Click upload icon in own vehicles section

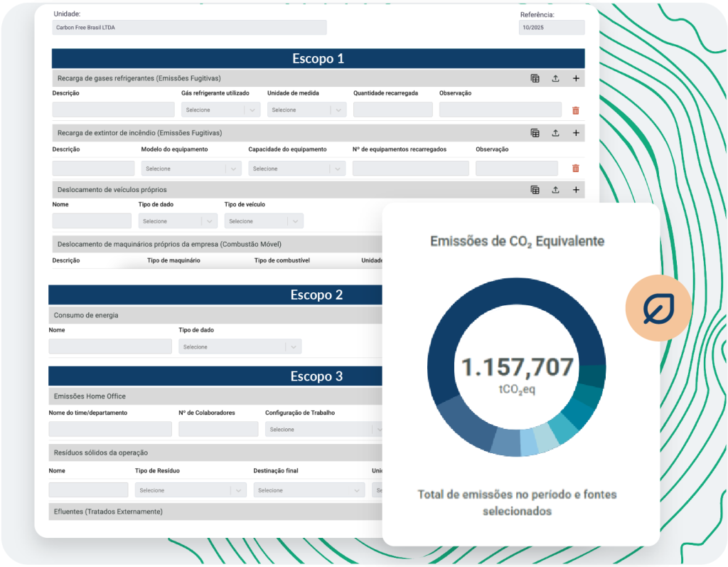pos(555,190)
